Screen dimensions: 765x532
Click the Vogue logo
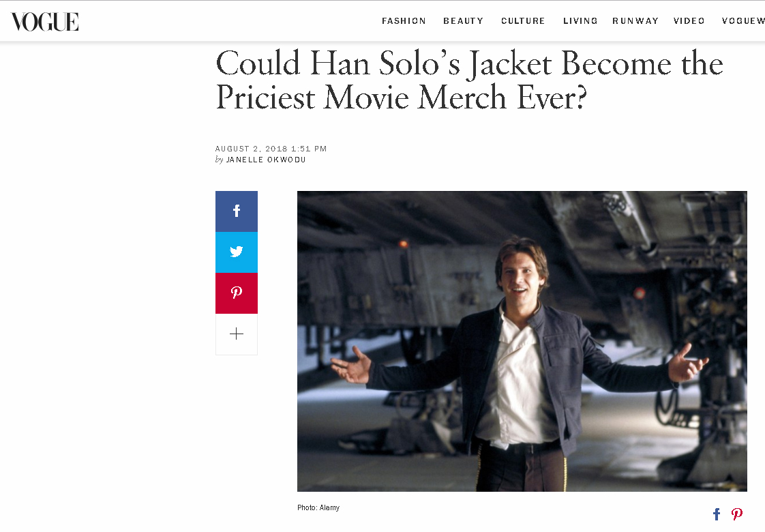coord(45,22)
